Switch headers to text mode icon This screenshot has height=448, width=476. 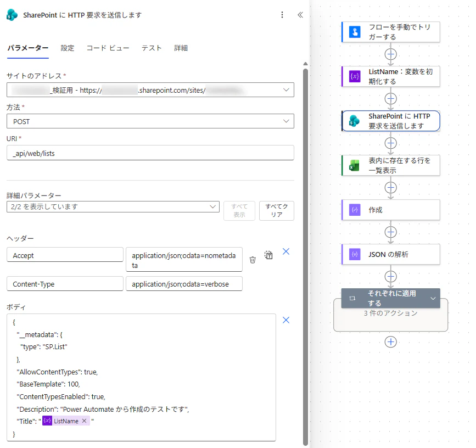(x=268, y=255)
